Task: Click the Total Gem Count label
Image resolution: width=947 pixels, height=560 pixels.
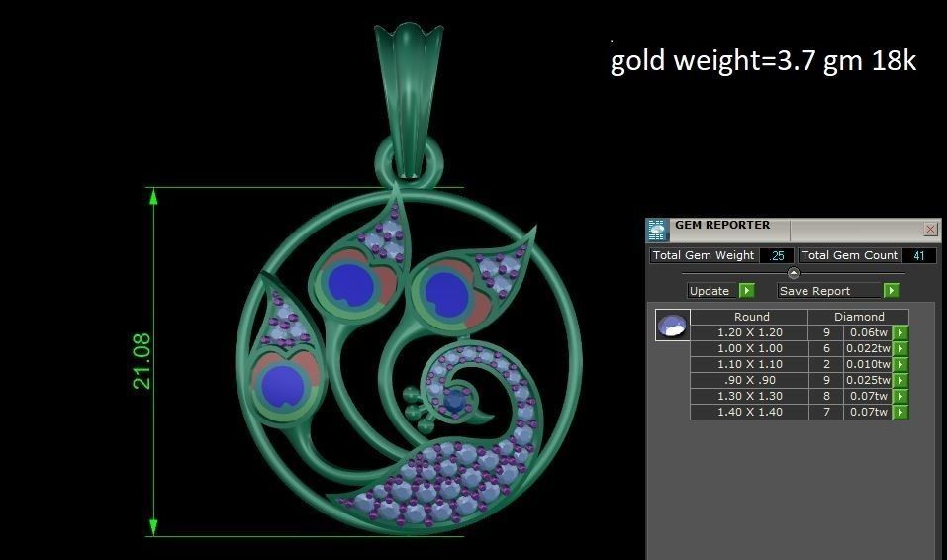Action: click(x=849, y=255)
